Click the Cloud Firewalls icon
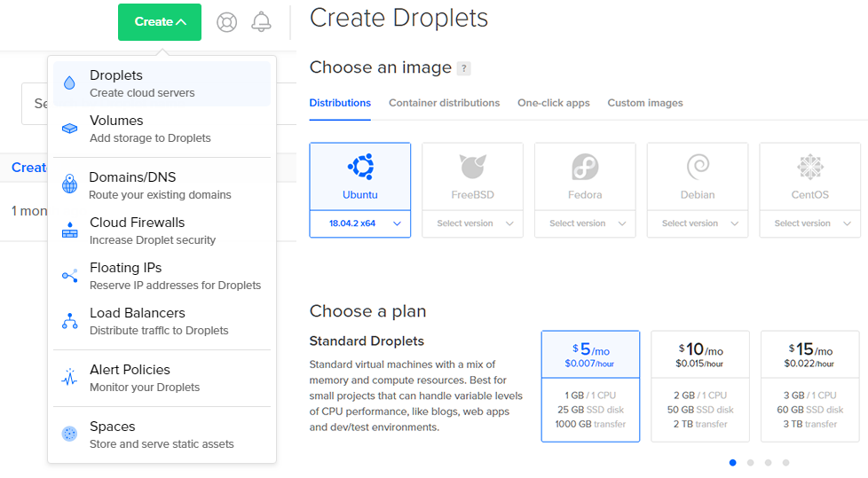 [70, 230]
